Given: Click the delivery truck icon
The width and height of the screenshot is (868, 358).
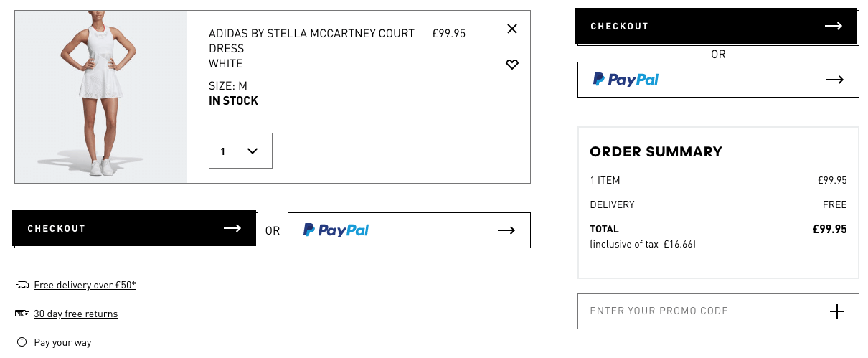Looking at the screenshot, I should tap(22, 286).
